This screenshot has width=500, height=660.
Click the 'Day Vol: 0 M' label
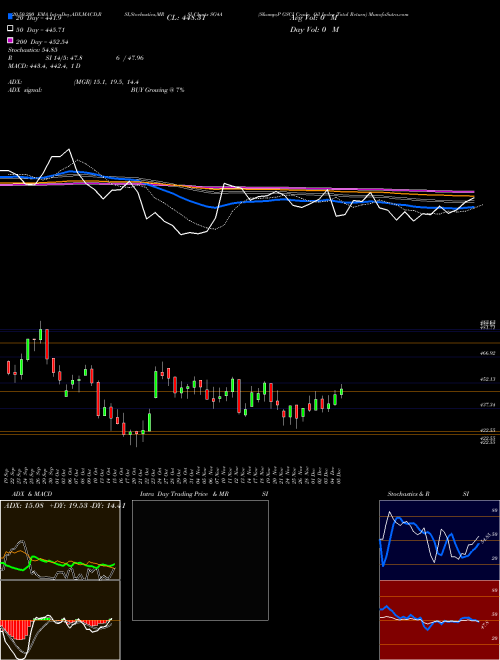(x=314, y=29)
